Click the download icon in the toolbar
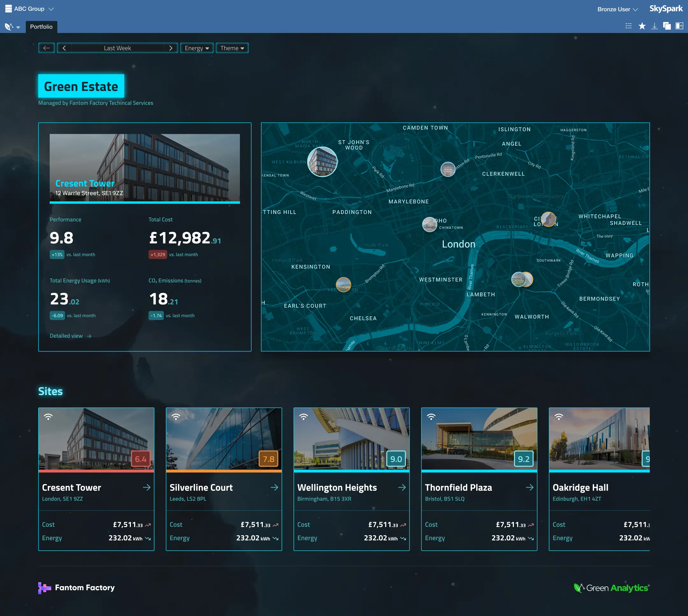This screenshot has width=688, height=616. (655, 26)
